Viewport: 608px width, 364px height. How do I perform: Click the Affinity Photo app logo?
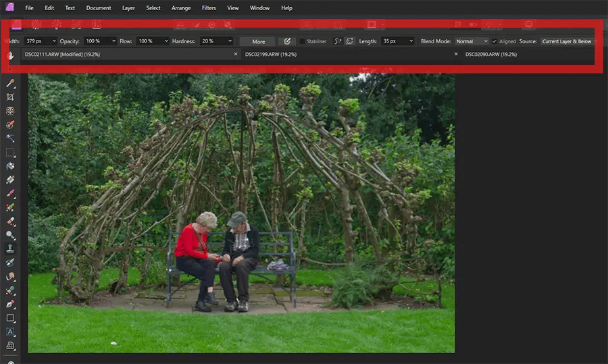pyautogui.click(x=9, y=7)
